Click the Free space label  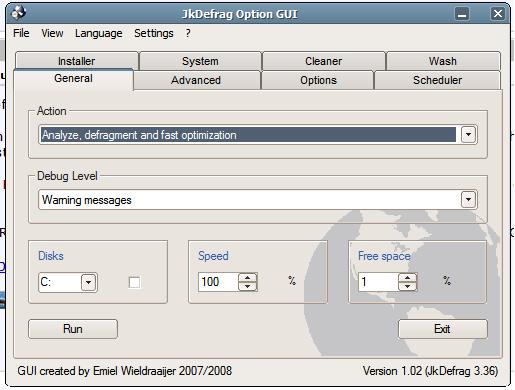(x=384, y=256)
